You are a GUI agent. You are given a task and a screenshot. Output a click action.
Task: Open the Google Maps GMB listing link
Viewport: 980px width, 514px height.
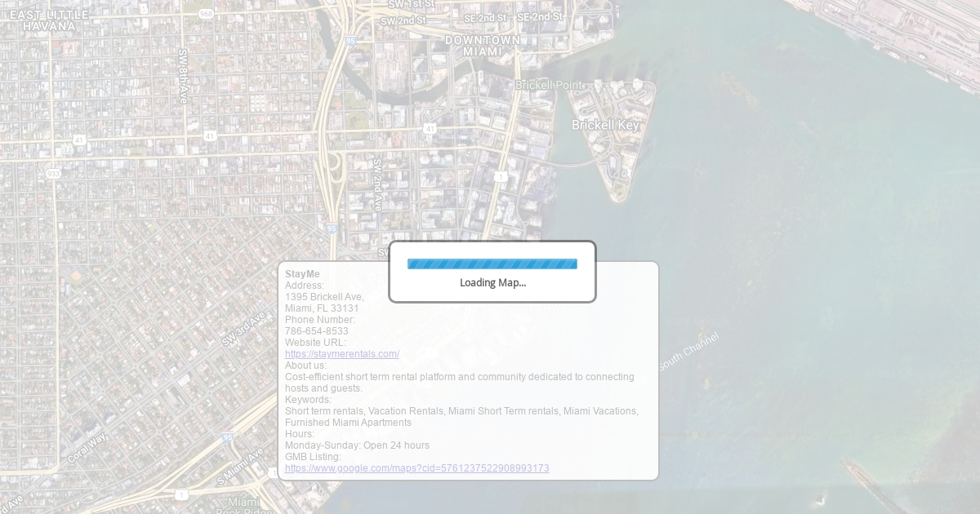coord(416,468)
